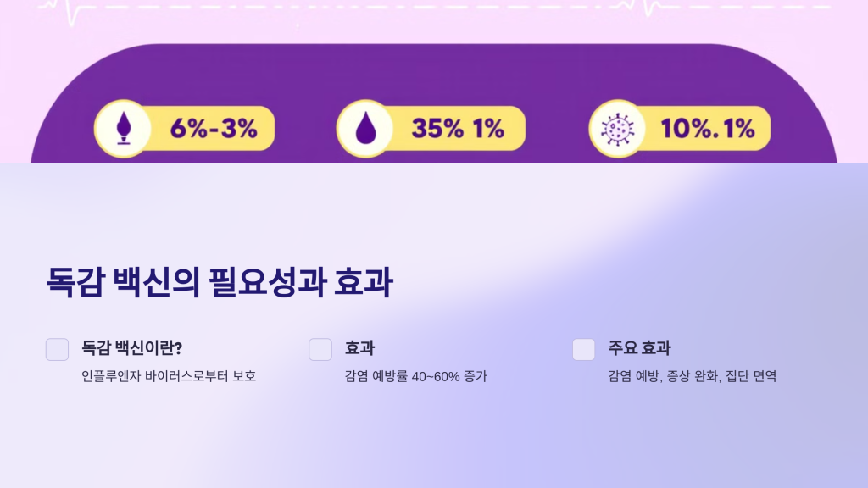Click the 6%-3% yellow badge

[213, 129]
